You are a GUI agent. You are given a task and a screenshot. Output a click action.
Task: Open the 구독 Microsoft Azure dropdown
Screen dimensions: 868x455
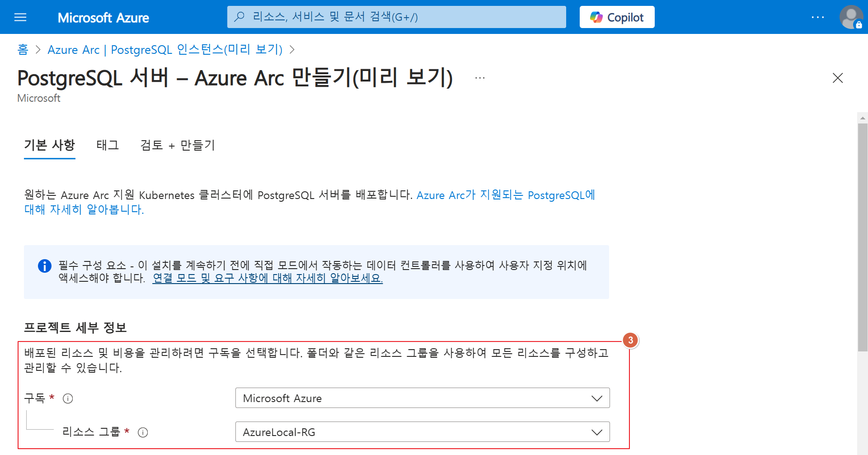click(422, 398)
